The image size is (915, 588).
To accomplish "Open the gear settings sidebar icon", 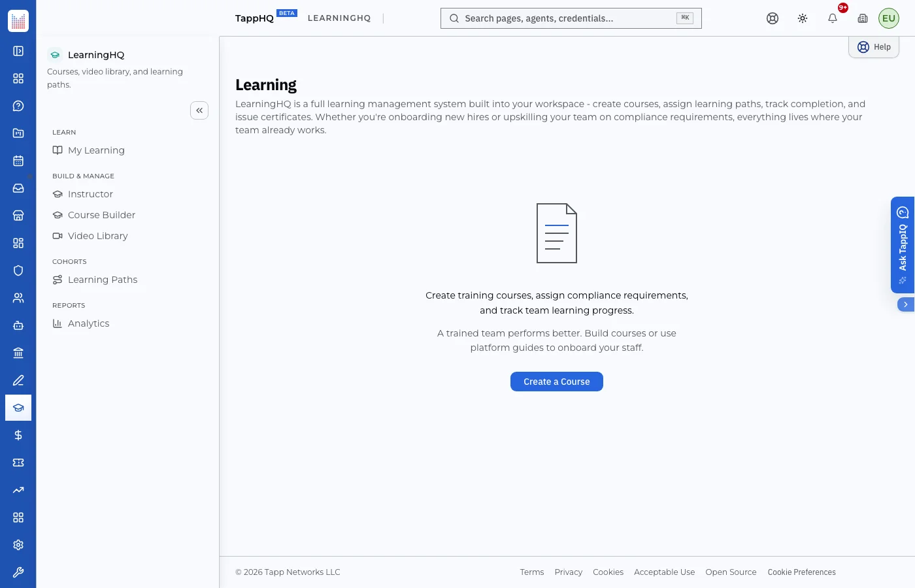I will [18, 545].
